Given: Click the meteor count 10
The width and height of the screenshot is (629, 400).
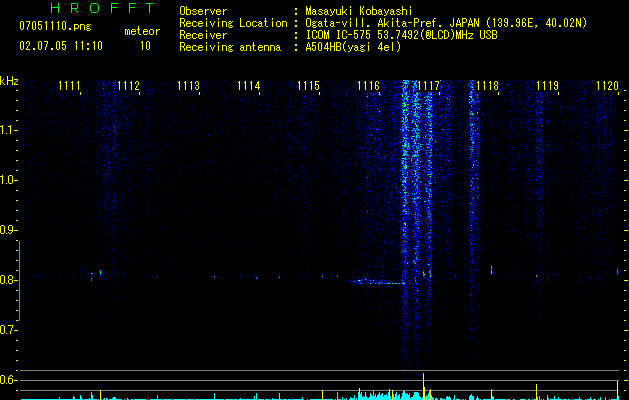Looking at the screenshot, I should (145, 46).
